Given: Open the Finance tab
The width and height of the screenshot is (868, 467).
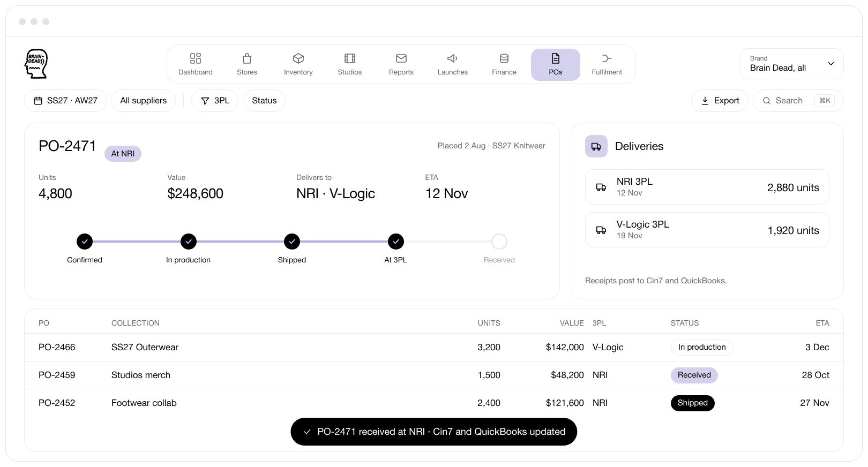Looking at the screenshot, I should (x=504, y=64).
